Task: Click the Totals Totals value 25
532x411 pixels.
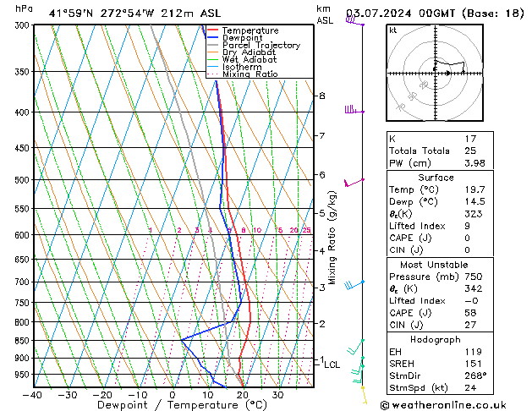Action: point(470,151)
